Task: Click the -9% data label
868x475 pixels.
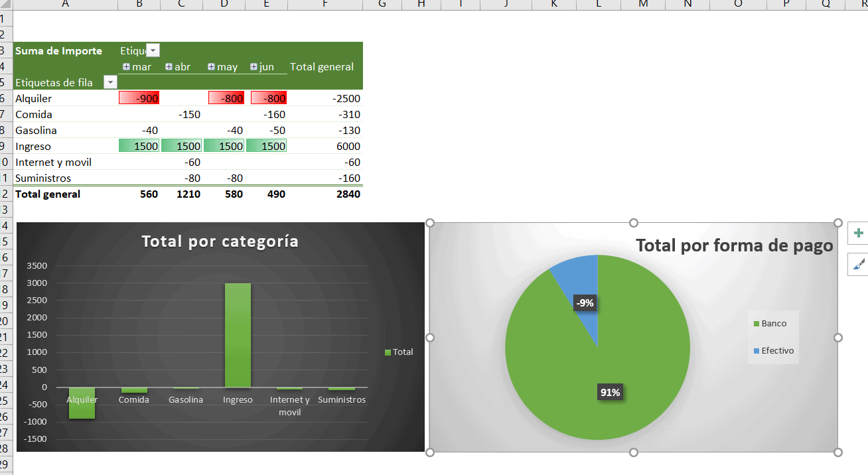Action: pyautogui.click(x=585, y=303)
